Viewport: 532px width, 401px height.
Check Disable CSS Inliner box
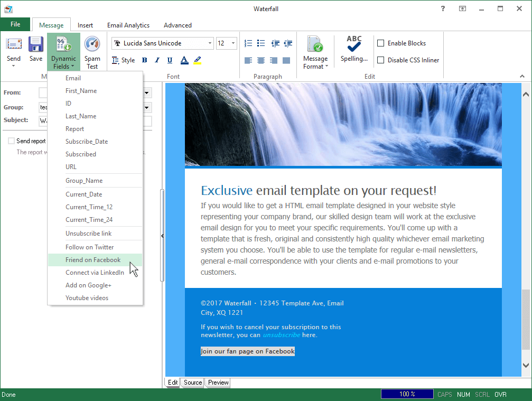[x=381, y=60]
